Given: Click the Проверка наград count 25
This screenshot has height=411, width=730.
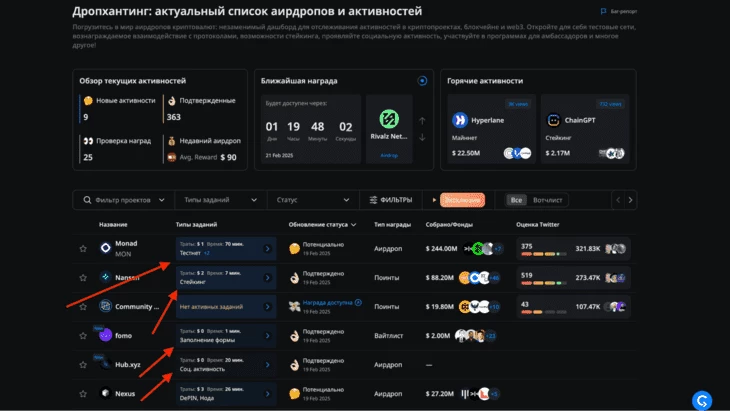Looking at the screenshot, I should pos(88,157).
